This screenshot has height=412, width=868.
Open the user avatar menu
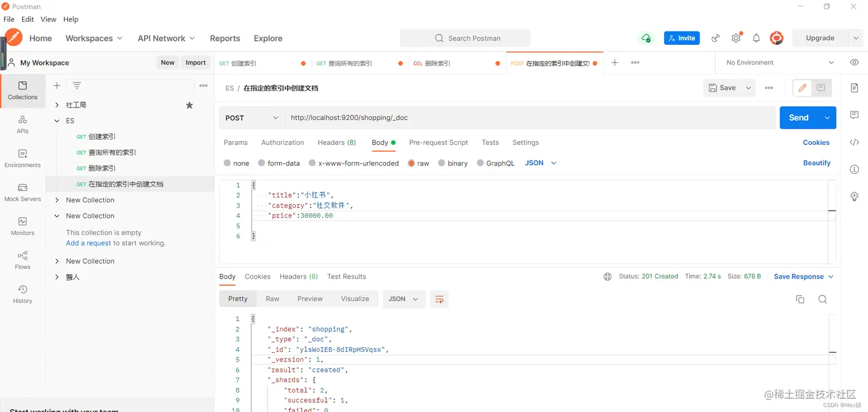(x=776, y=38)
